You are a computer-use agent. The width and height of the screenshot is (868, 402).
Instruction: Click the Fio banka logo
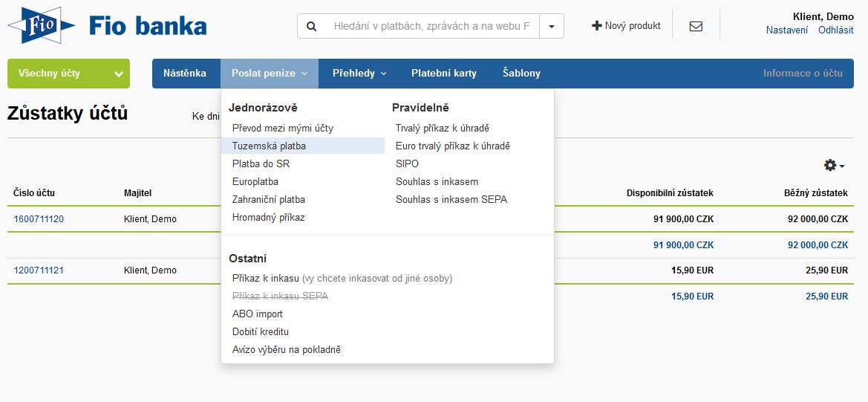tap(108, 25)
